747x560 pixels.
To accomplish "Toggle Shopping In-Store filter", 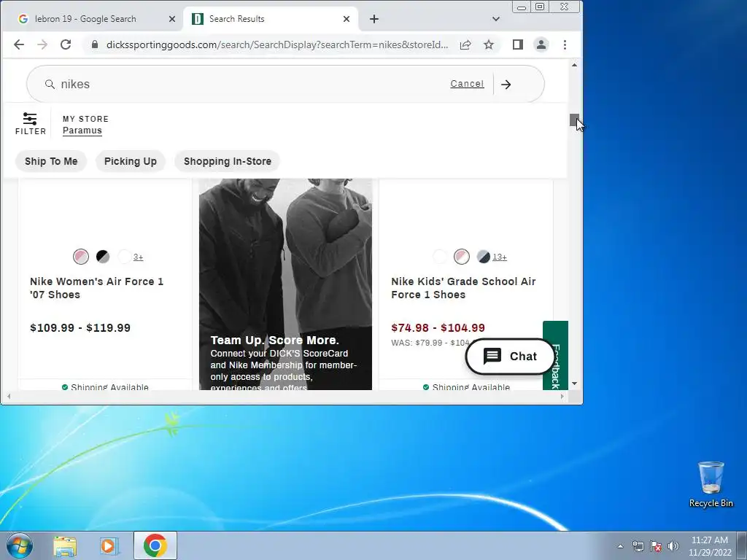I will click(x=228, y=161).
